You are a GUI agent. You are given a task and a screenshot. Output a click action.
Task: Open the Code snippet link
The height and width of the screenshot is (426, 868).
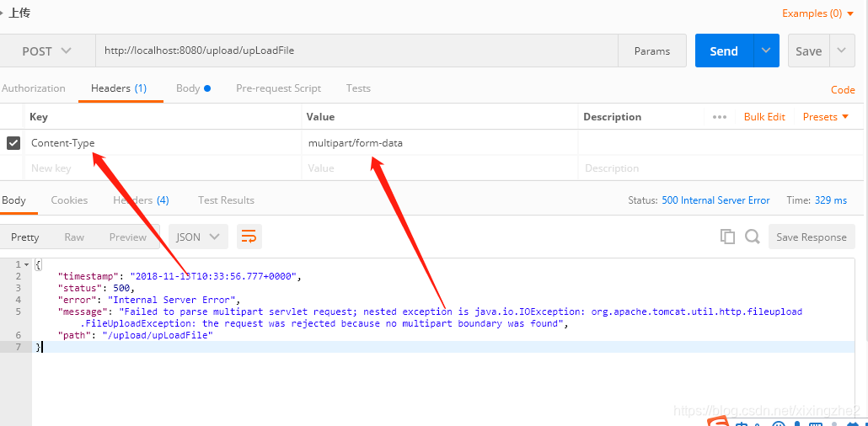(843, 90)
